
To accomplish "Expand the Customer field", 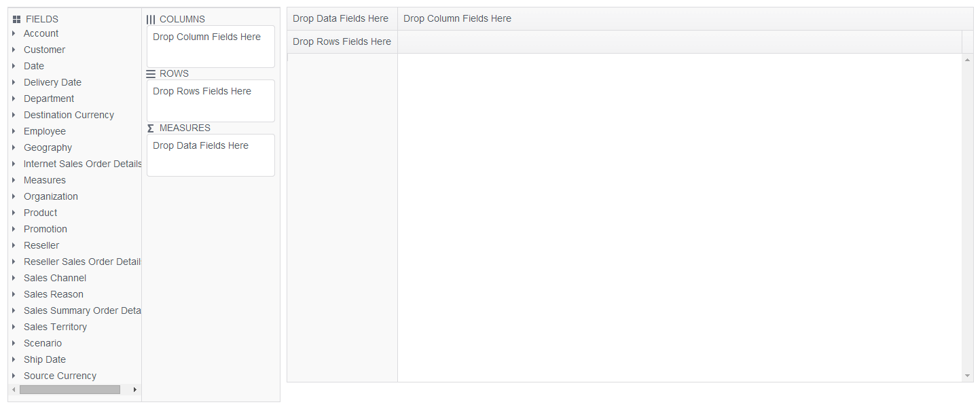I will tap(14, 50).
